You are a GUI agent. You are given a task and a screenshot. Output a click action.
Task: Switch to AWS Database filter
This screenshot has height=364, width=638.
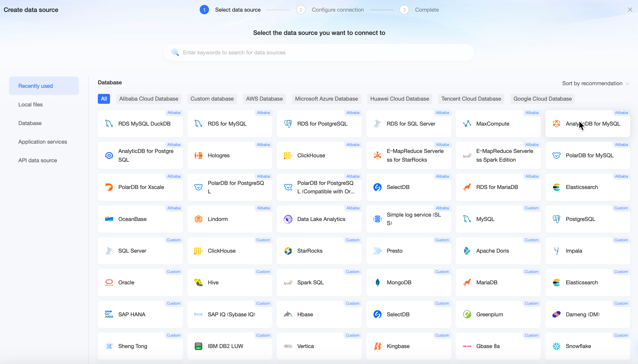click(x=264, y=99)
